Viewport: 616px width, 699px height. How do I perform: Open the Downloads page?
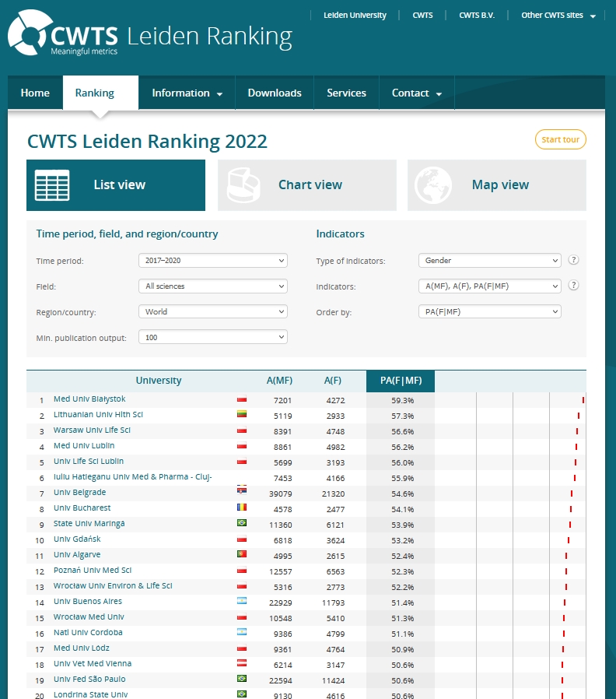coord(275,93)
